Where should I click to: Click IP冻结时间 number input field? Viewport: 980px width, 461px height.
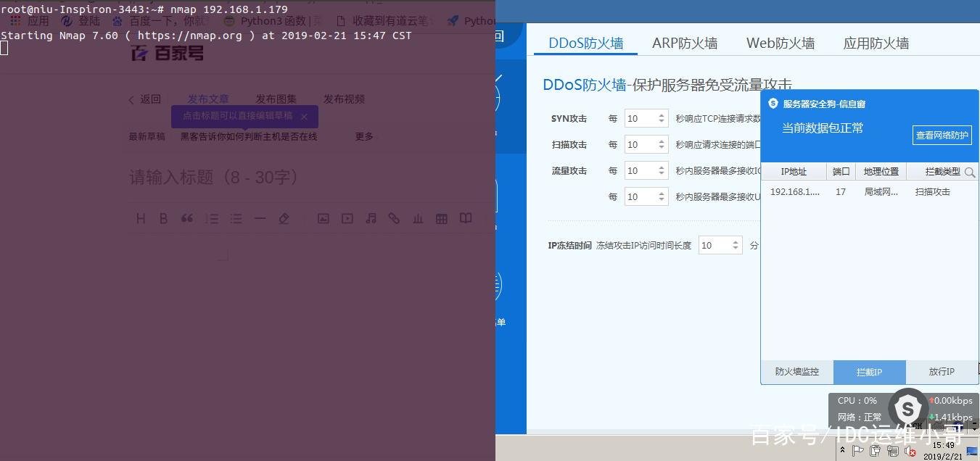720,246
